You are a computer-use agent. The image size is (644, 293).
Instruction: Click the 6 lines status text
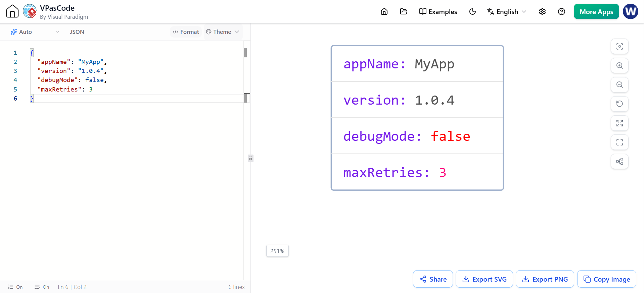(236, 287)
